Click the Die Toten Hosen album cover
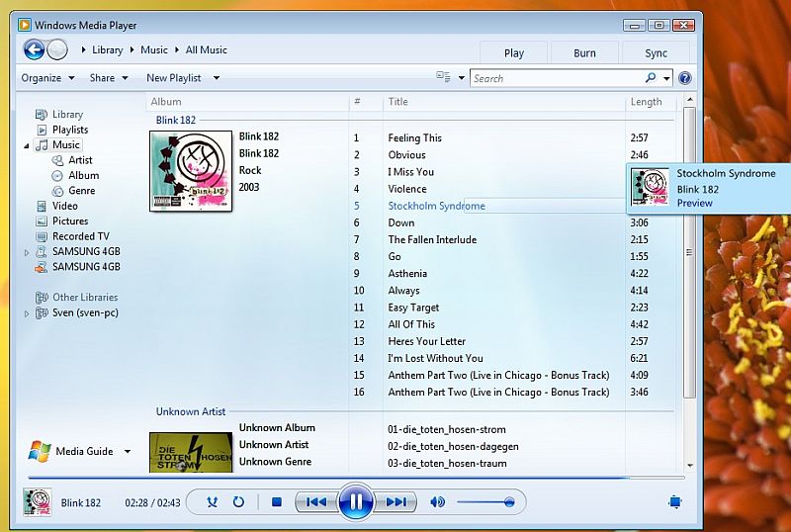The height and width of the screenshot is (532, 791). tap(191, 452)
